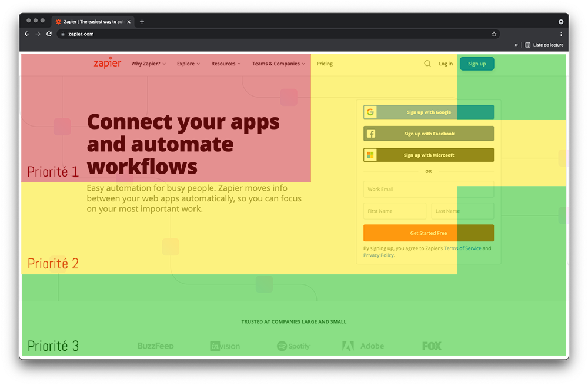The image size is (588, 385).
Task: Click the First Name field
Action: pos(395,211)
